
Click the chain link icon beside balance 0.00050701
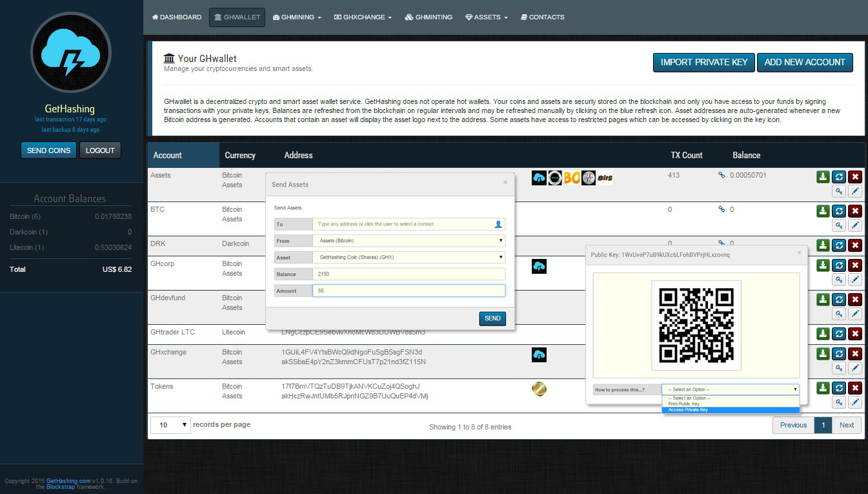[722, 175]
